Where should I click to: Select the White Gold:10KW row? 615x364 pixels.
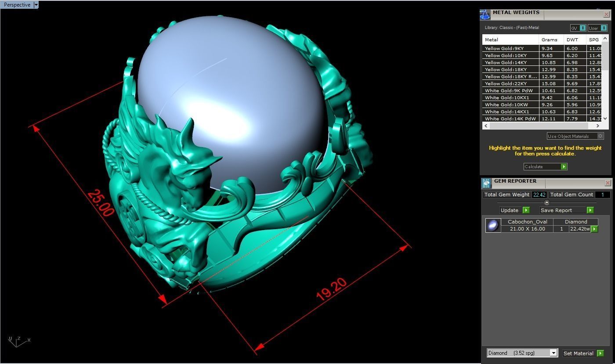pyautogui.click(x=542, y=105)
